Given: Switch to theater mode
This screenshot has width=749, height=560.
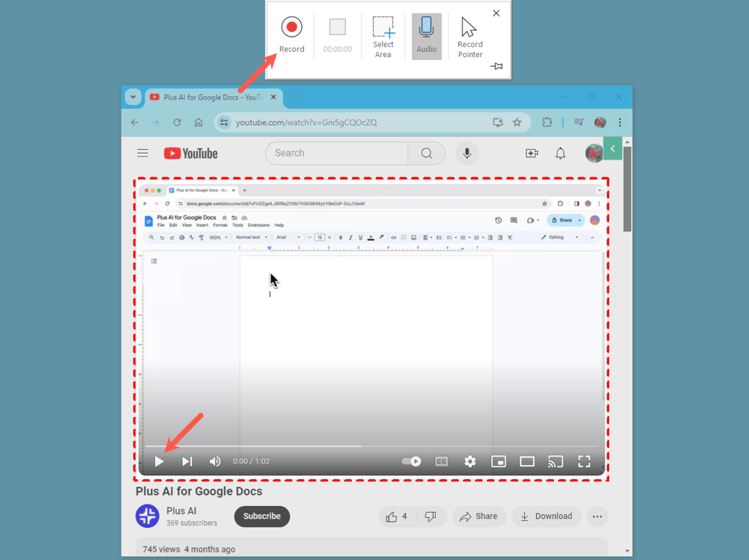Looking at the screenshot, I should tap(527, 461).
